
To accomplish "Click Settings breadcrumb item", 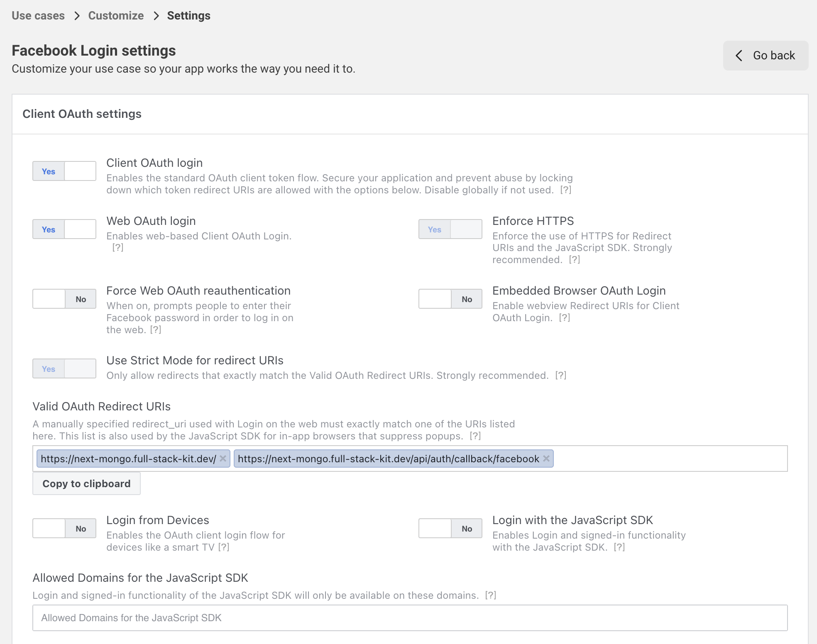I will tap(189, 16).
